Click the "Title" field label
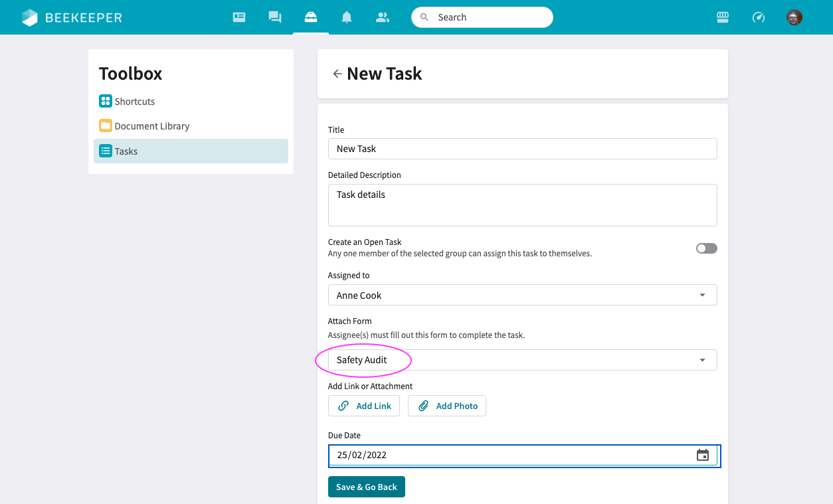The image size is (833, 504). tap(336, 129)
